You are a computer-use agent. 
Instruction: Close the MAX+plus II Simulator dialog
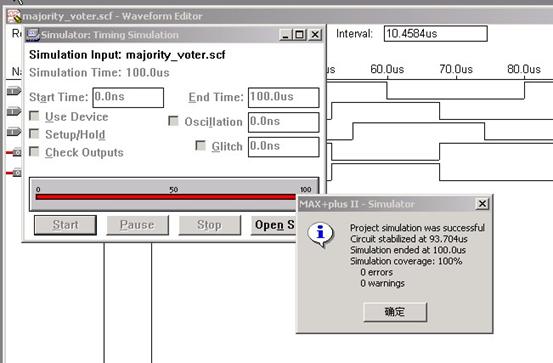[x=482, y=204]
